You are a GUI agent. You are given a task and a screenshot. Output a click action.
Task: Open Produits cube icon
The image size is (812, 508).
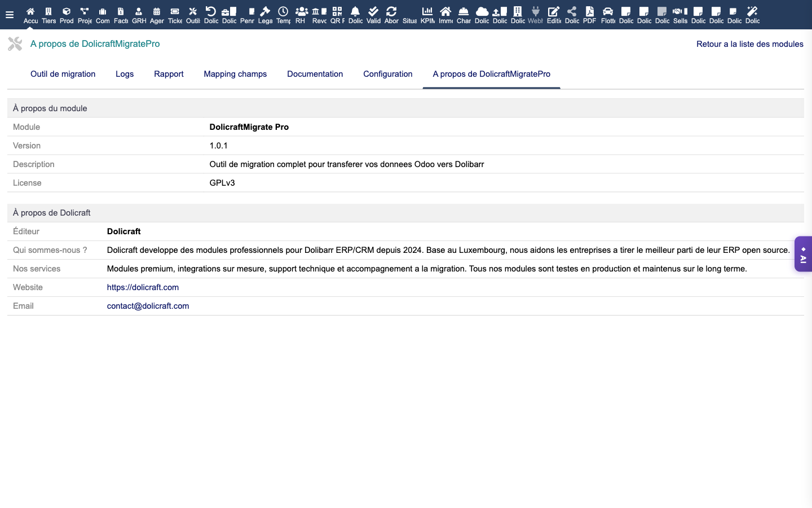pos(67,11)
